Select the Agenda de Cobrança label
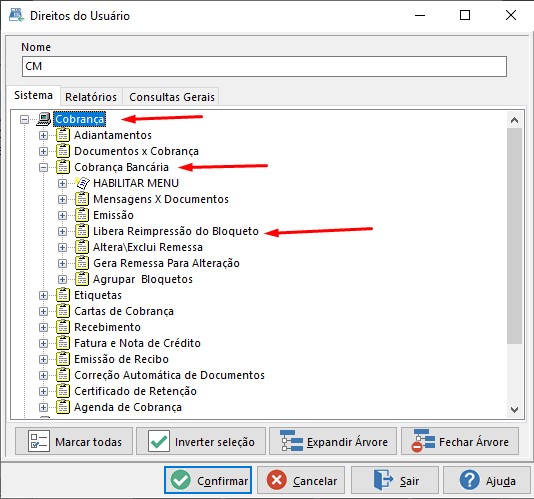 [128, 407]
